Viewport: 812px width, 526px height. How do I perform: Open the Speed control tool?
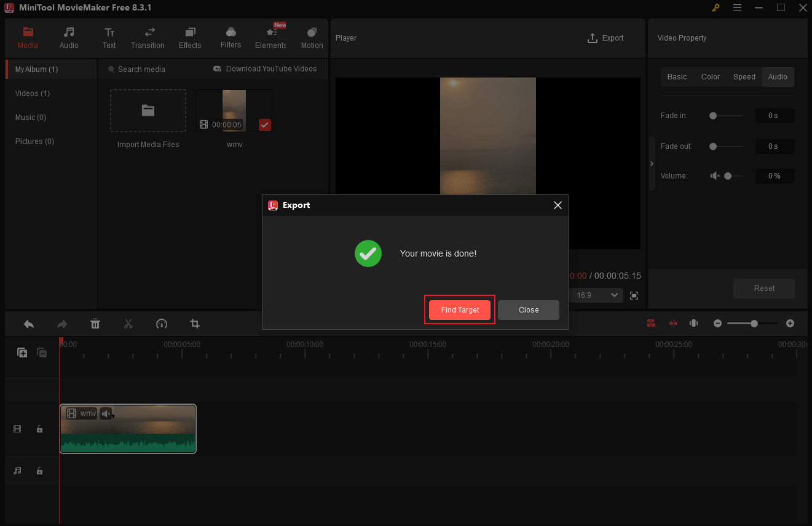(162, 324)
